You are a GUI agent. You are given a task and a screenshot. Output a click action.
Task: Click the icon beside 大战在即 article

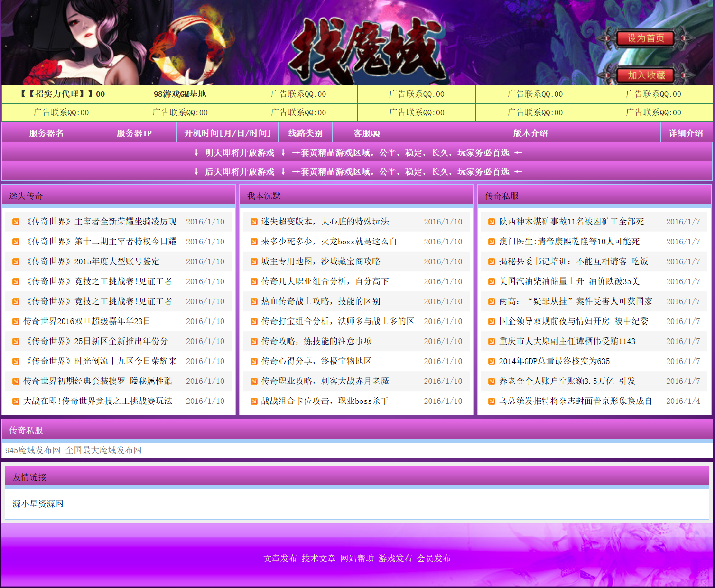(15, 401)
